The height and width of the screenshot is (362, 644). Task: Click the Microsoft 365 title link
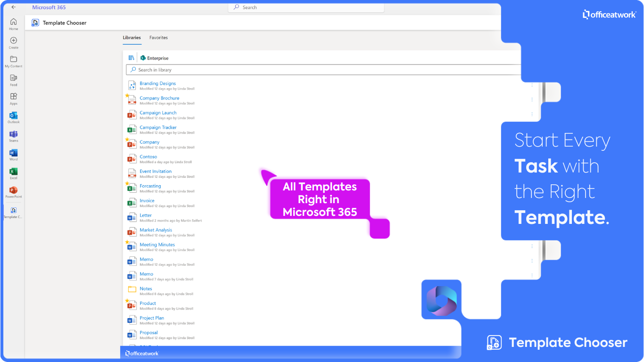pos(49,7)
